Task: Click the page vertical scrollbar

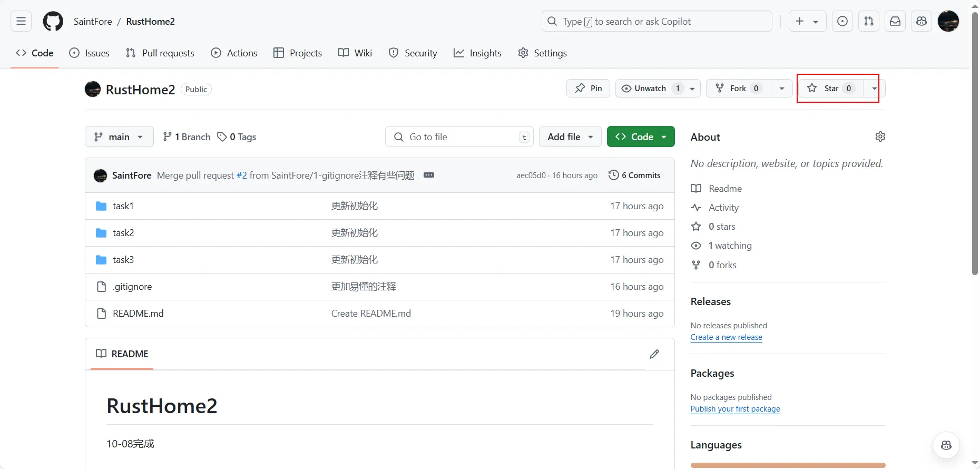Action: coord(975,142)
